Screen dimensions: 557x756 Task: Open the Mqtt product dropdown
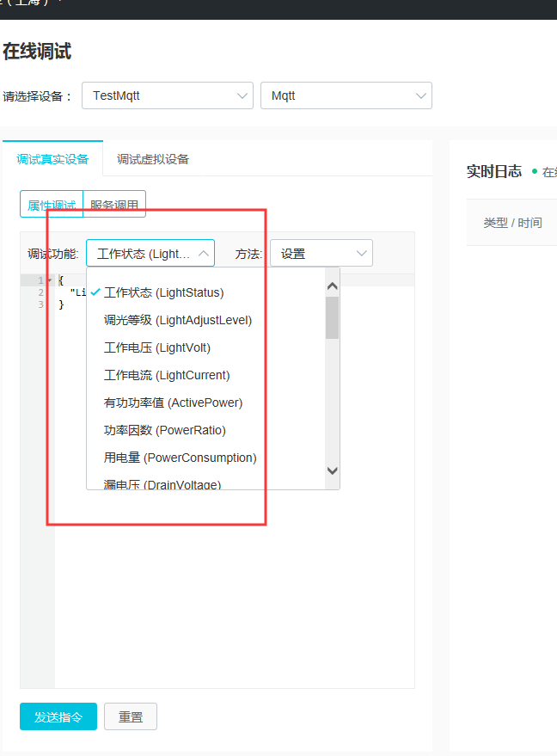point(346,95)
